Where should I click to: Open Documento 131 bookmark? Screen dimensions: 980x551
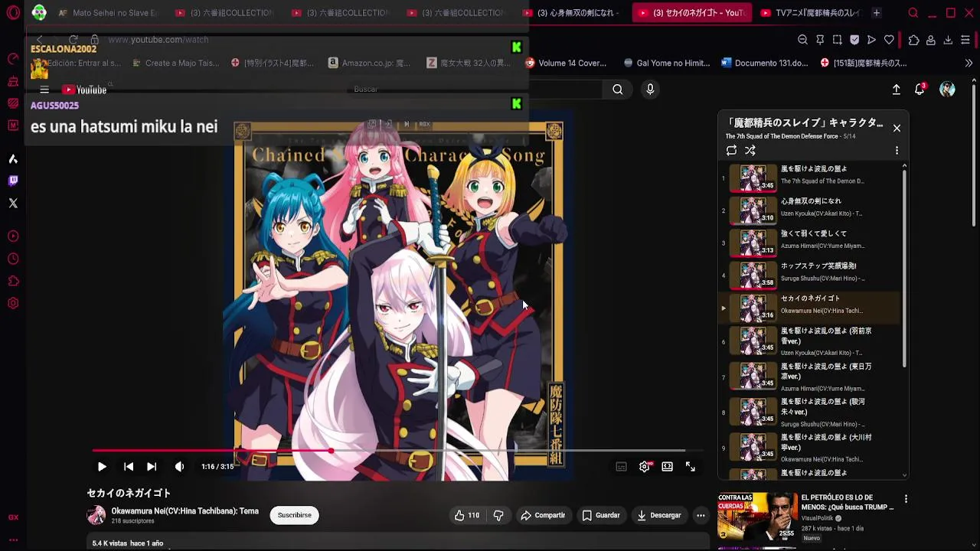[x=764, y=64]
